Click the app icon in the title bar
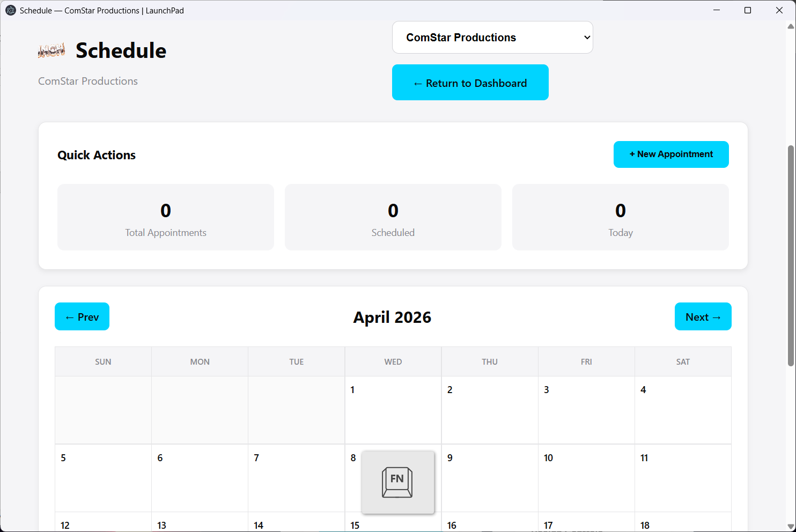 pyautogui.click(x=10, y=10)
